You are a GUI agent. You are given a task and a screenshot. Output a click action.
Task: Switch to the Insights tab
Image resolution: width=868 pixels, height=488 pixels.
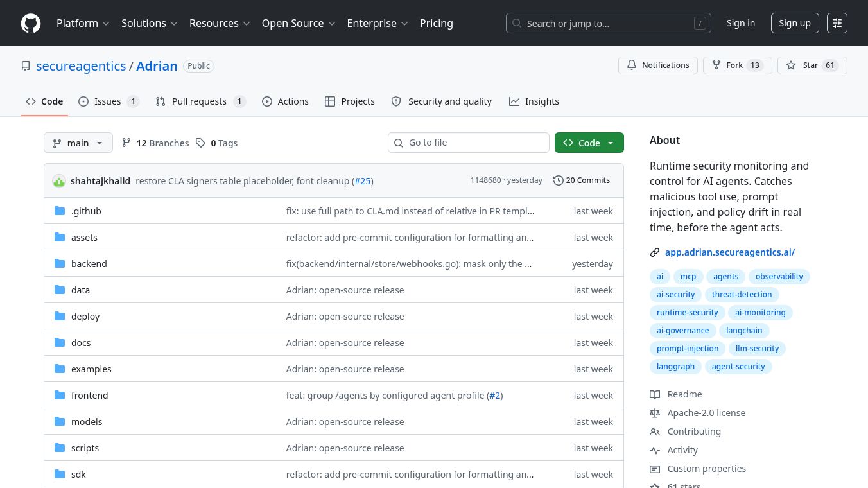click(x=534, y=101)
